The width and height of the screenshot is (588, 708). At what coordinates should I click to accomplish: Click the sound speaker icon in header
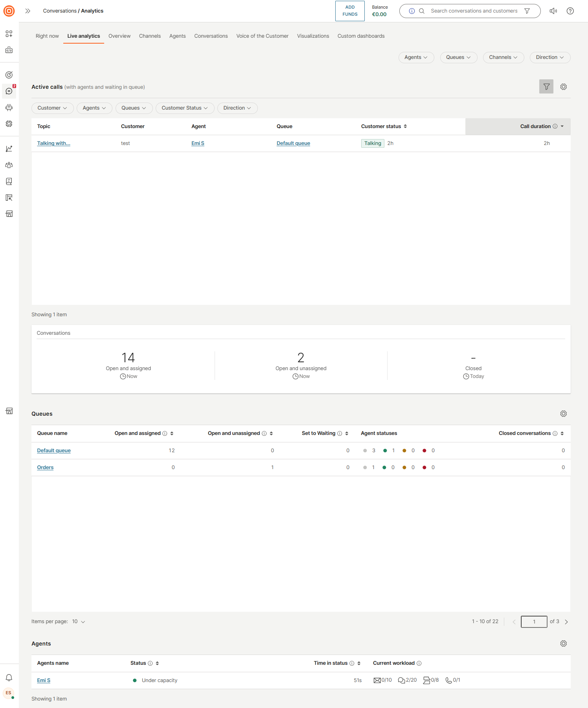(x=553, y=11)
